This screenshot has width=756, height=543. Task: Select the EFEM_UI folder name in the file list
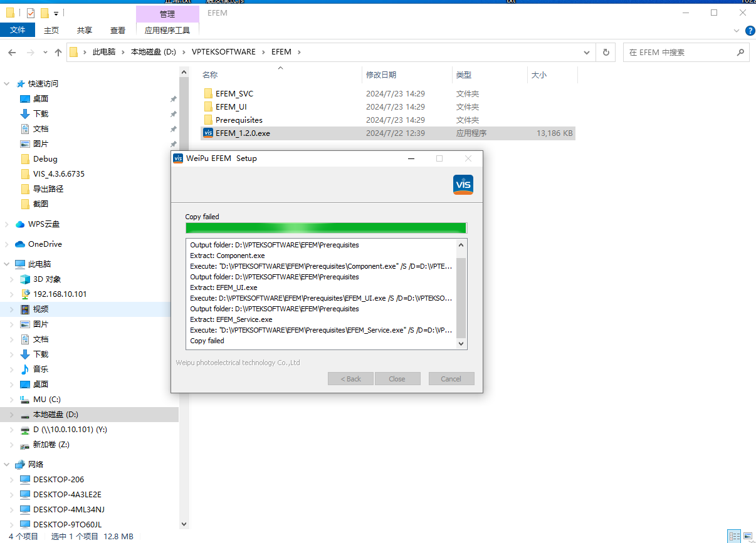tap(231, 107)
